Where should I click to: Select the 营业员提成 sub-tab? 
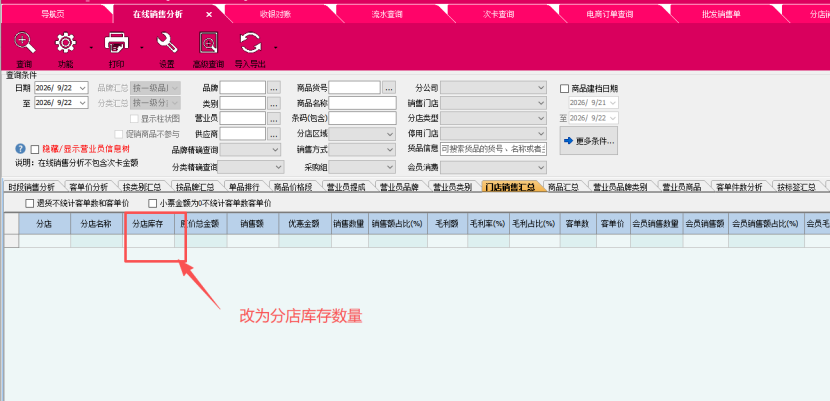[x=346, y=187]
